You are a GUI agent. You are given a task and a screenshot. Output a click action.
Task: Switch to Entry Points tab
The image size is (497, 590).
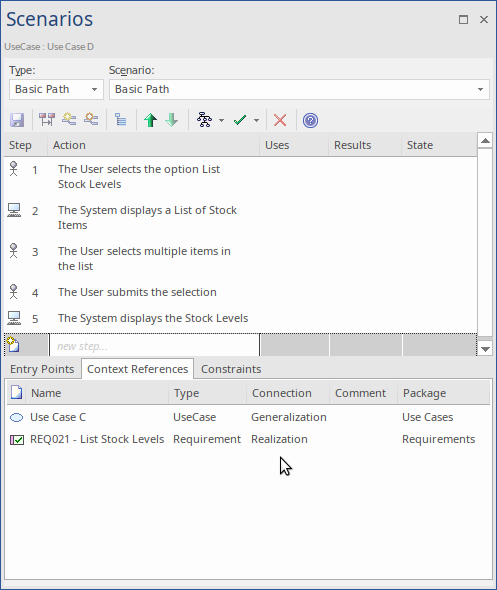[42, 369]
